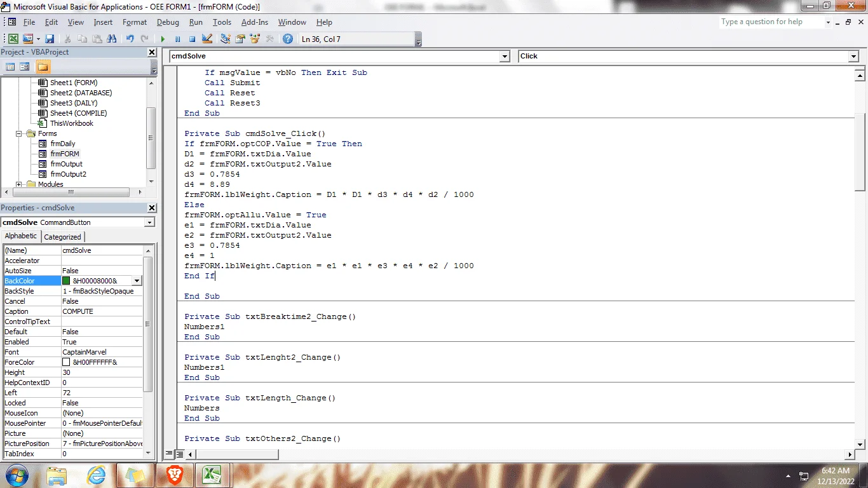
Task: Undo the last edit with the toolbar arrow
Action: (130, 39)
